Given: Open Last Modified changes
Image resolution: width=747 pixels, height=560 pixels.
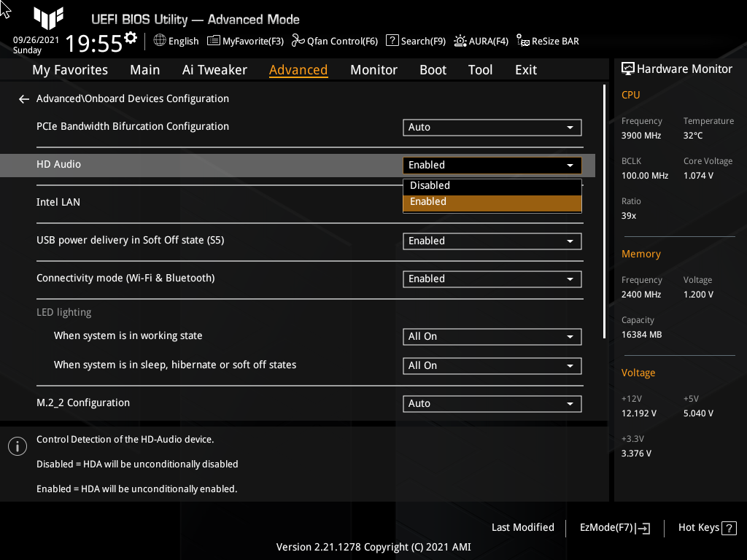Looking at the screenshot, I should click(x=522, y=527).
